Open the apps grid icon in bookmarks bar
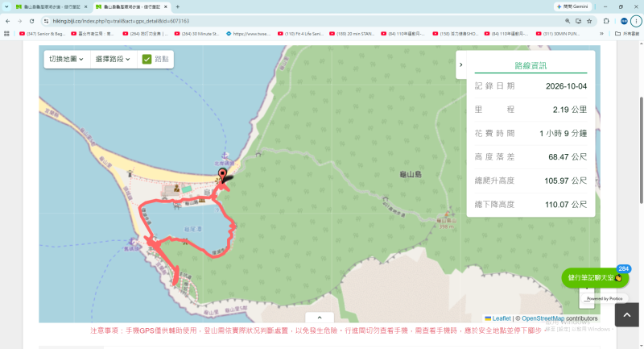This screenshot has width=644, height=349. pyautogui.click(x=6, y=34)
